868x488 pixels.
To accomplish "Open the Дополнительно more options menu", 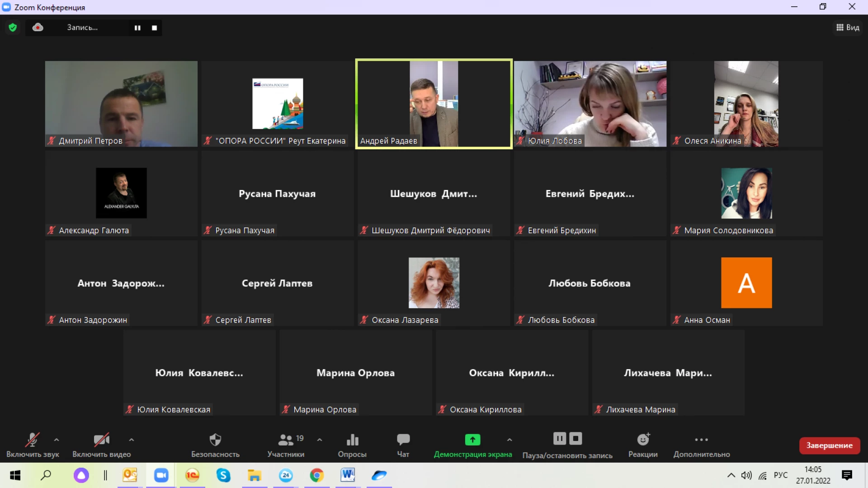I will 701,440.
